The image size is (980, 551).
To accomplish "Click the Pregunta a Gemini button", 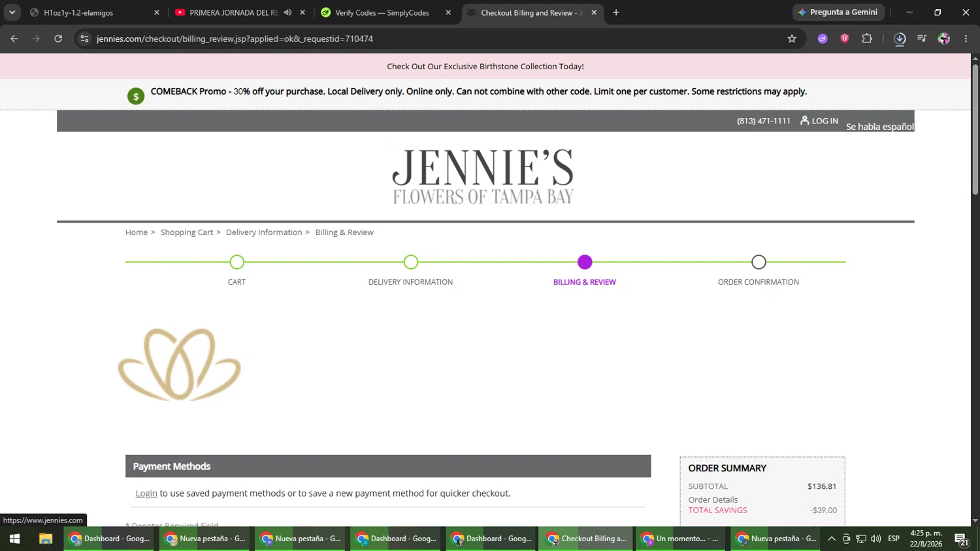I will pos(838,12).
